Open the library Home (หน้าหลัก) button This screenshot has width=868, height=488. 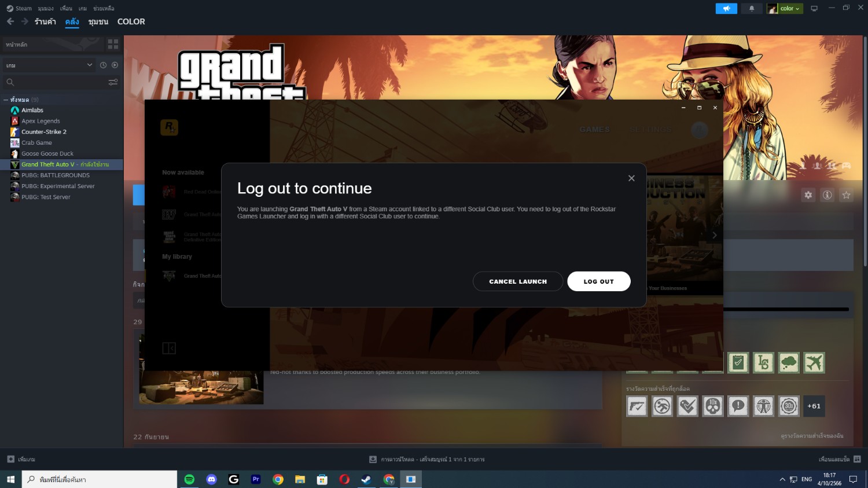click(52, 44)
